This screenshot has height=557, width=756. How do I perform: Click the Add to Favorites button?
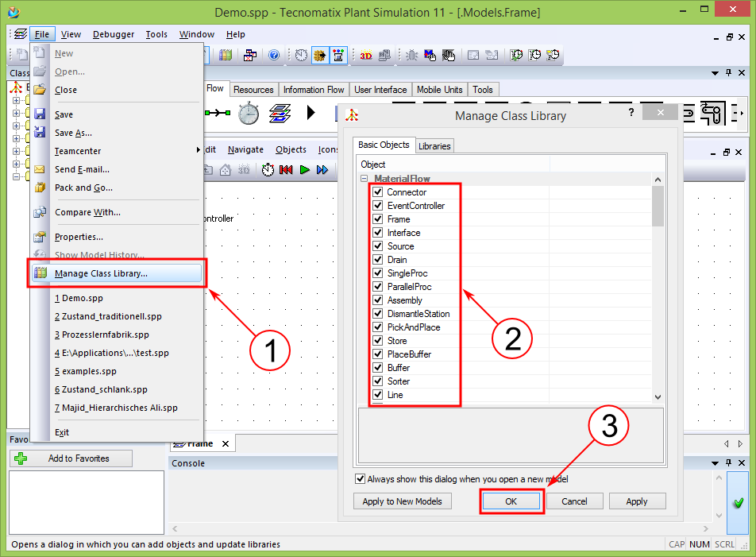(71, 458)
